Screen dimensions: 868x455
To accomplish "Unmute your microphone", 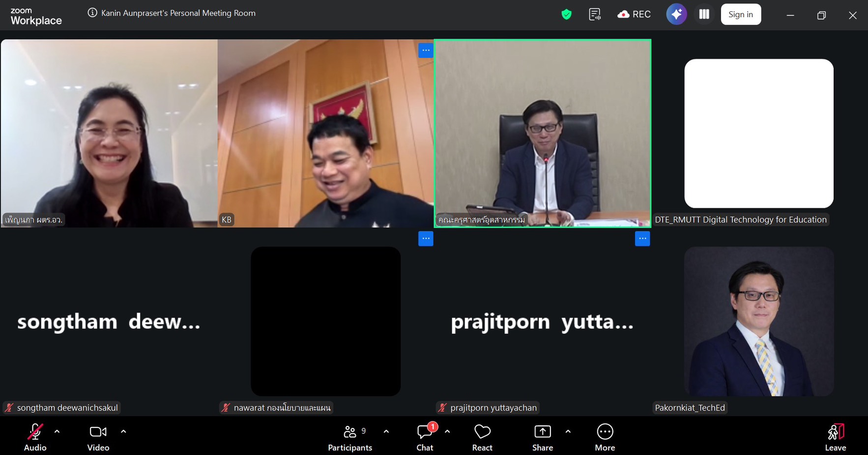I will click(x=34, y=431).
